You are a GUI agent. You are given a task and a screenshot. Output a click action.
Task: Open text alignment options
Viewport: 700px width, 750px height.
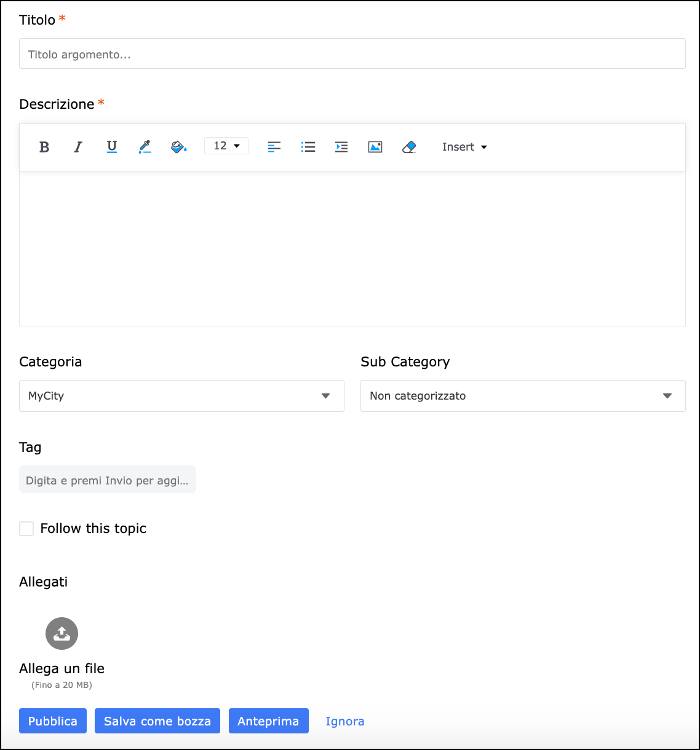point(274,147)
